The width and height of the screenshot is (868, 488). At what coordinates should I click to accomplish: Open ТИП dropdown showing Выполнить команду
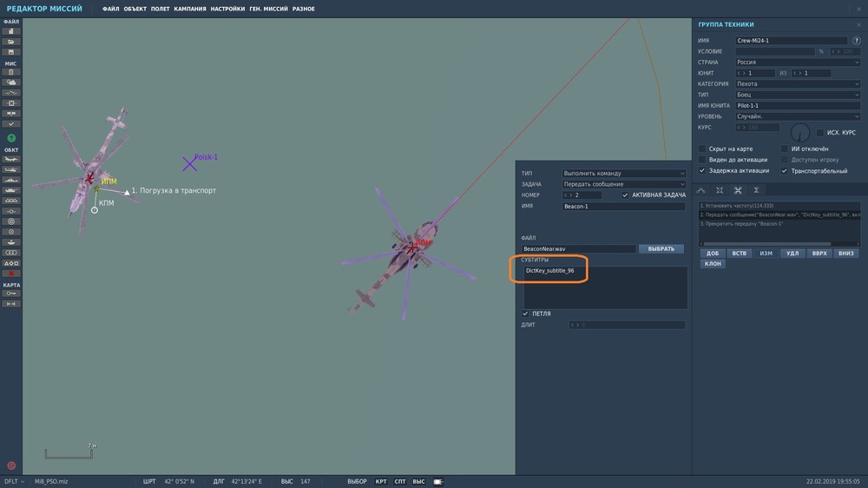coord(623,174)
